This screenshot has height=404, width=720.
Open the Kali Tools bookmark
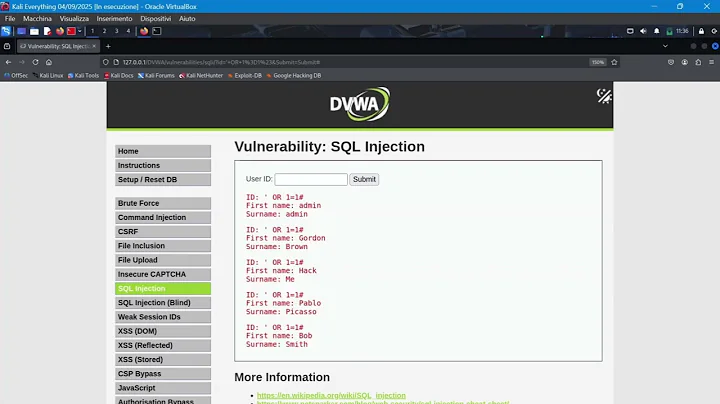pyautogui.click(x=84, y=76)
